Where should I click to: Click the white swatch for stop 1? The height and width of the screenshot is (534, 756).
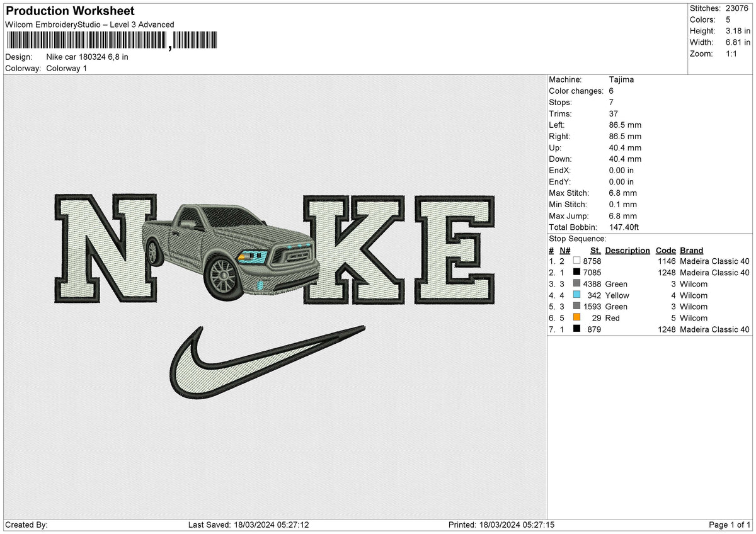pos(576,261)
